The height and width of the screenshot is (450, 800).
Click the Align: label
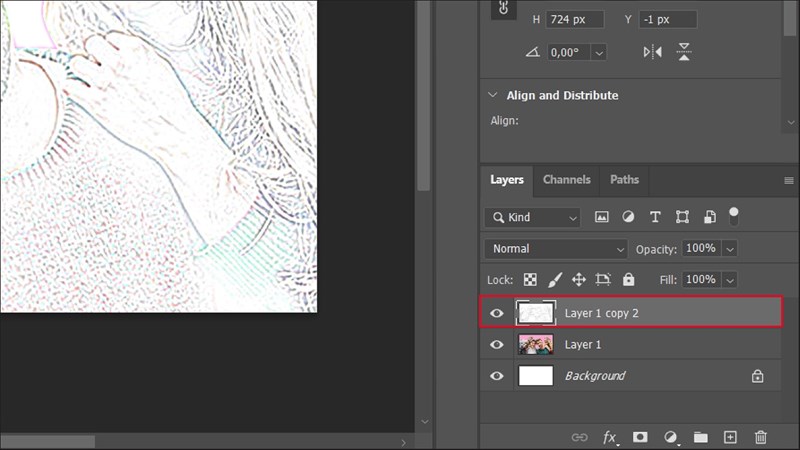pos(504,120)
